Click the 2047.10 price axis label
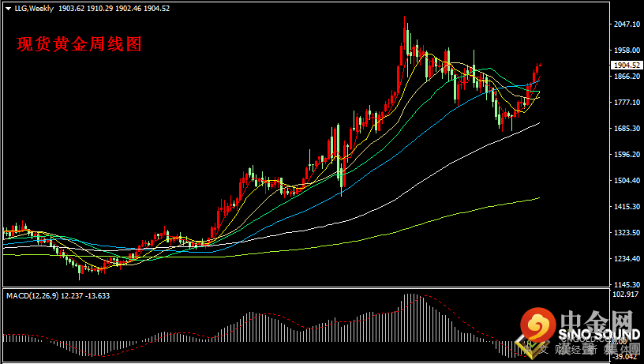Screen dimensions: 644x364 [x=626, y=24]
